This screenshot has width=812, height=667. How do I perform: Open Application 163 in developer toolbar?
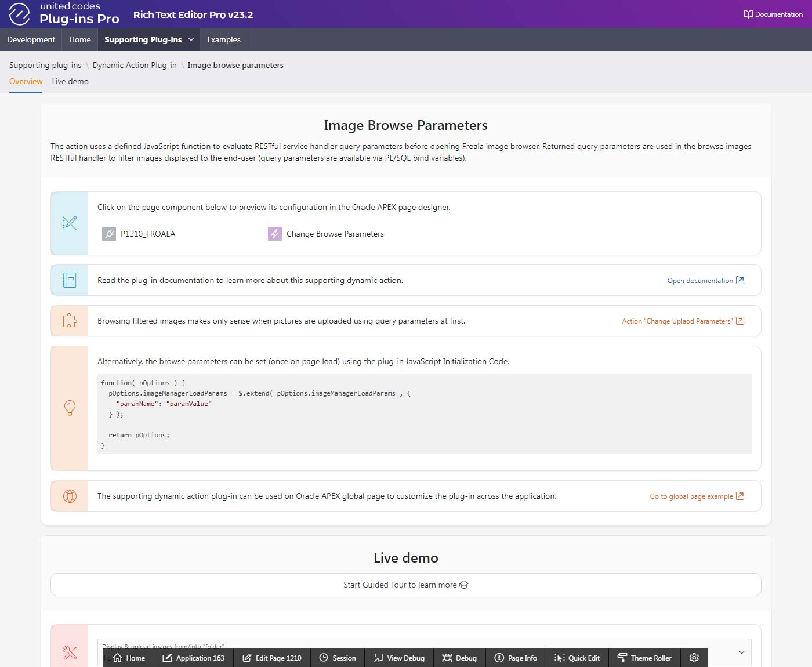click(x=193, y=658)
